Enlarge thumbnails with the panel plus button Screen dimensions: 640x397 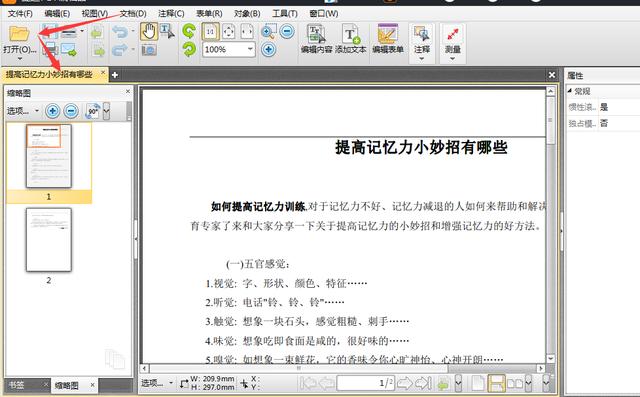pyautogui.click(x=53, y=111)
